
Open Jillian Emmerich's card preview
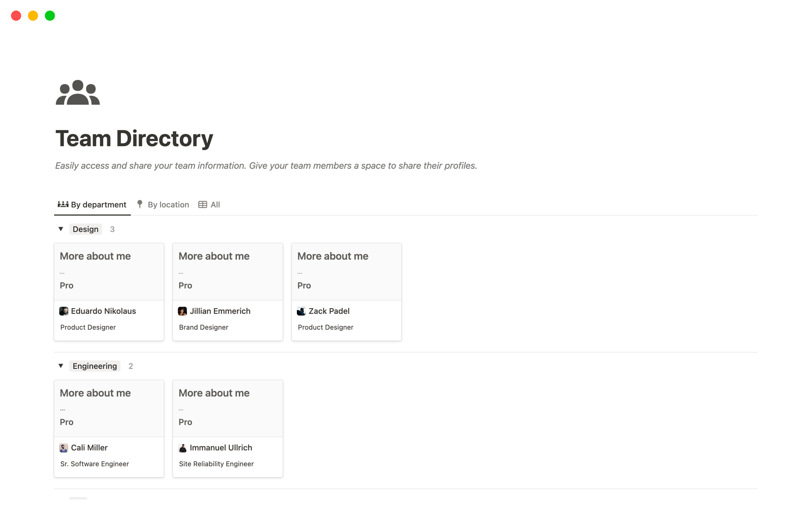point(228,271)
